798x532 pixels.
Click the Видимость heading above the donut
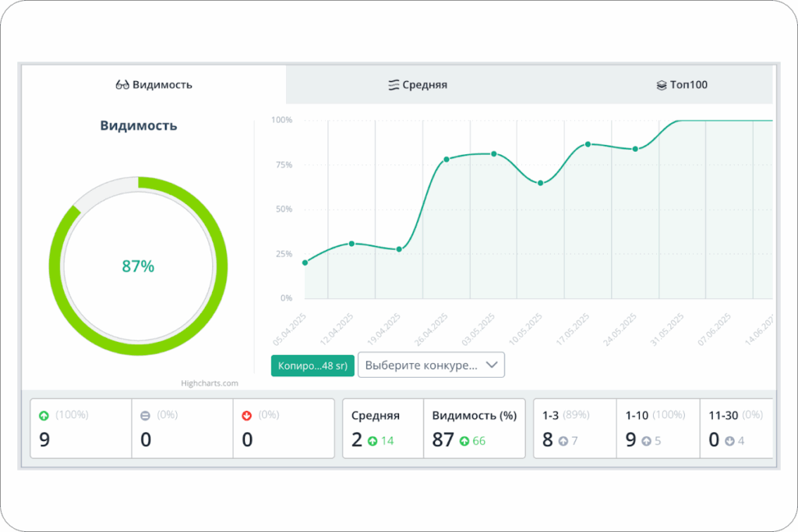click(x=139, y=125)
